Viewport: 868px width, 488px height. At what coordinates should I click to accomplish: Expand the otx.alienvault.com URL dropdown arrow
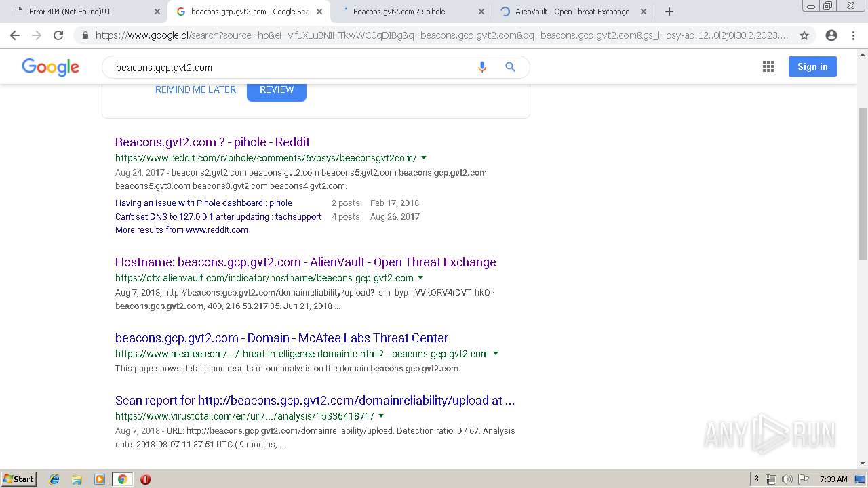click(x=420, y=277)
